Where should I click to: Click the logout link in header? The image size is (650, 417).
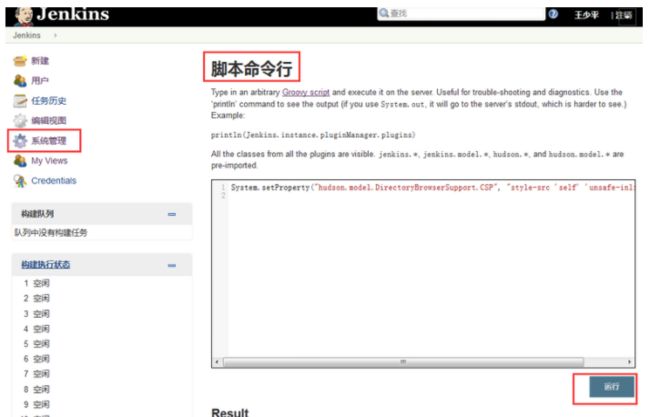(x=623, y=15)
